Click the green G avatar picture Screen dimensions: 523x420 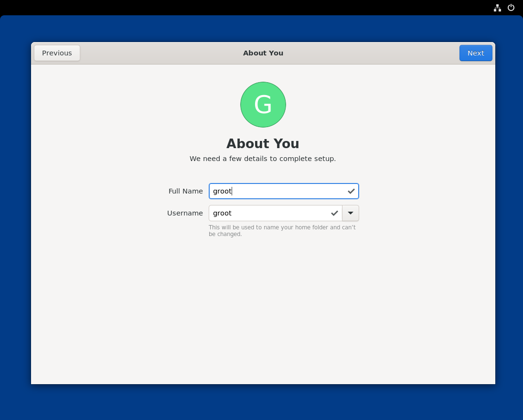pyautogui.click(x=263, y=105)
